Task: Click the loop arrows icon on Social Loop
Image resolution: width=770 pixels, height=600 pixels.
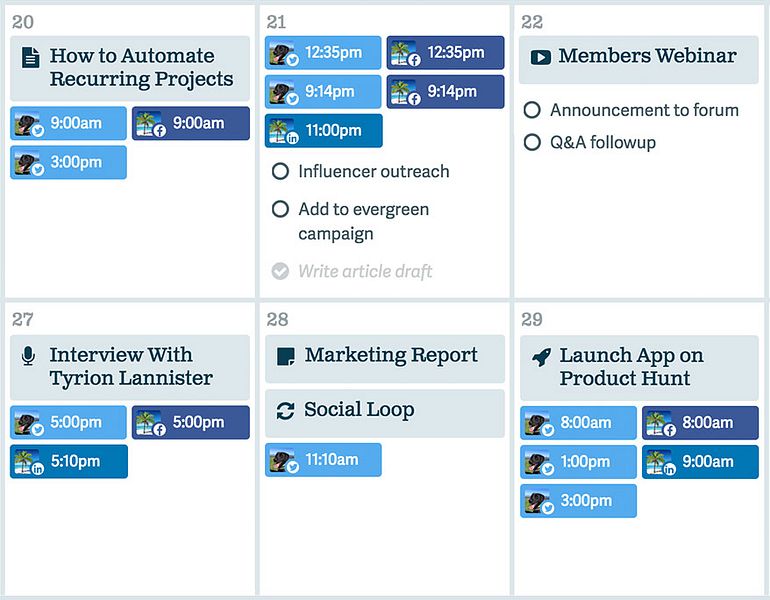Action: point(285,411)
